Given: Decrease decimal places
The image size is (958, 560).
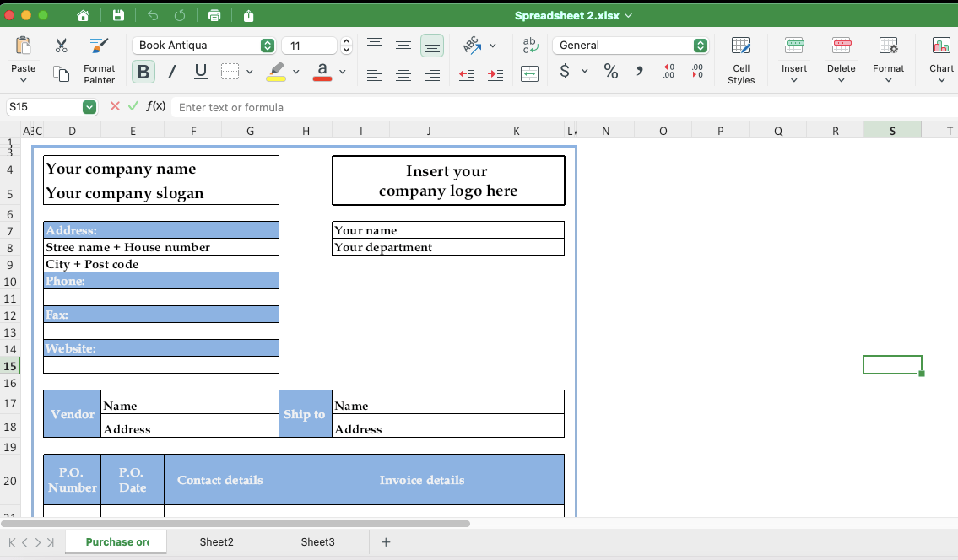Looking at the screenshot, I should click(697, 72).
